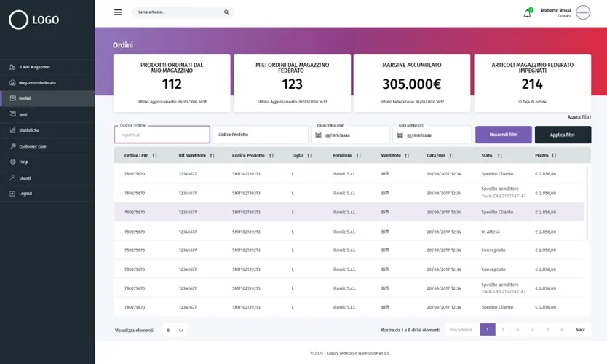The height and width of the screenshot is (364, 607).
Task: Go to page 6 in pagination
Action: click(562, 330)
